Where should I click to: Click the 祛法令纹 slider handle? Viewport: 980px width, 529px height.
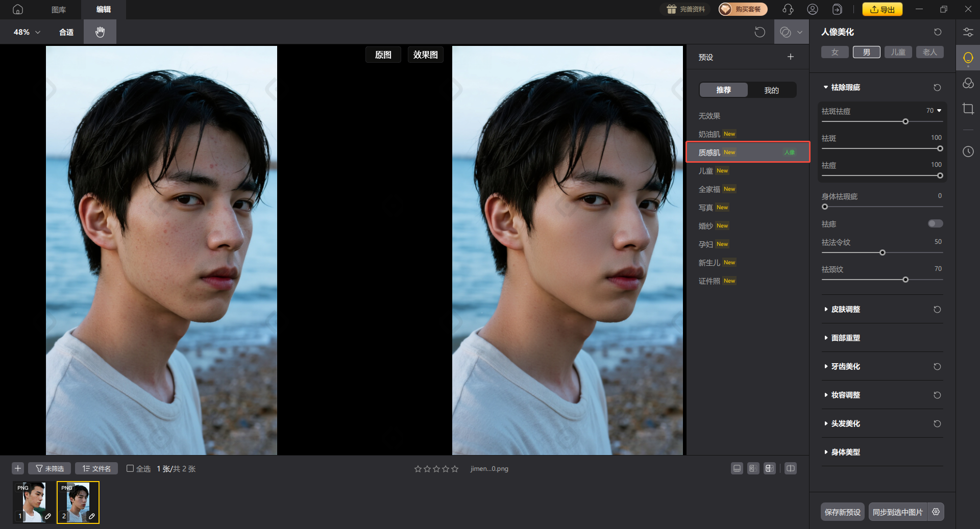click(882, 253)
